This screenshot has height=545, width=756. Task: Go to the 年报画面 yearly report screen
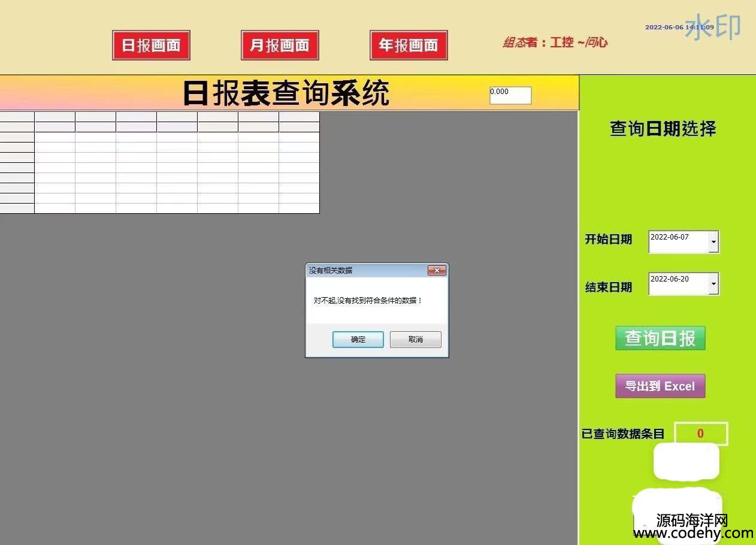point(409,46)
